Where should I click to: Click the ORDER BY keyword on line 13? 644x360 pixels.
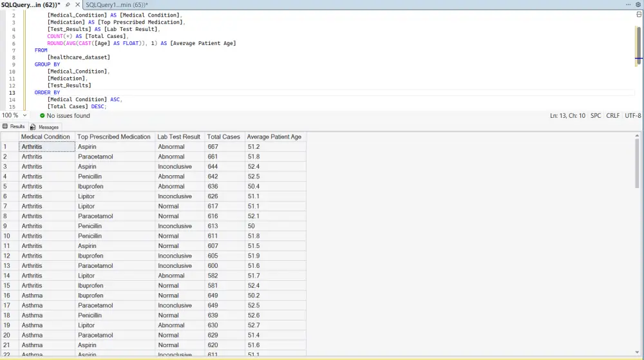47,93
